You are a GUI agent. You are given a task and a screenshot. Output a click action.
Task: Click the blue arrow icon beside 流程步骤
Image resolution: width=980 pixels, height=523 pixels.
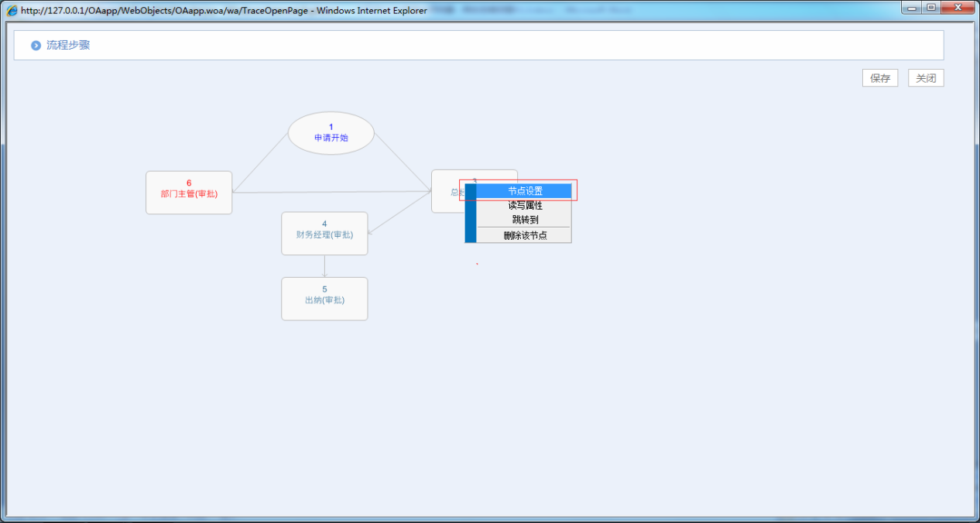tap(36, 46)
